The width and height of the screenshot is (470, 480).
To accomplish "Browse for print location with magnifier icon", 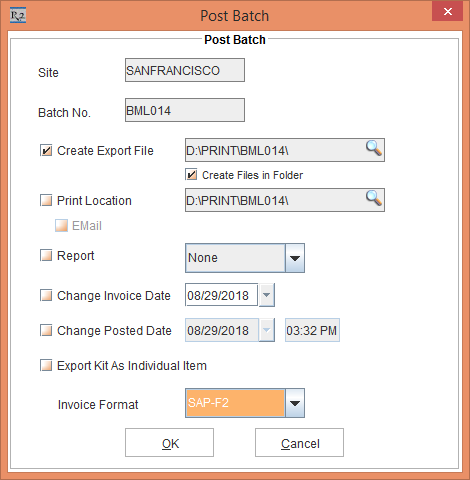I will point(374,198).
